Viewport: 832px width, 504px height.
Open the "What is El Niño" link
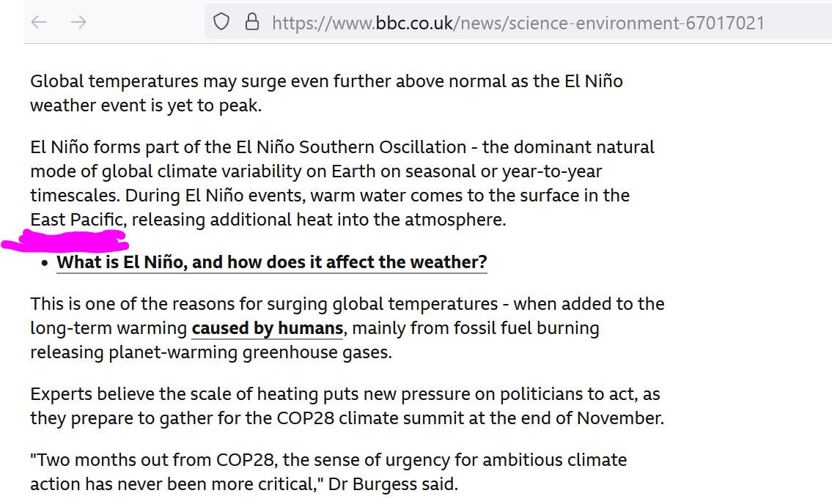(x=271, y=262)
